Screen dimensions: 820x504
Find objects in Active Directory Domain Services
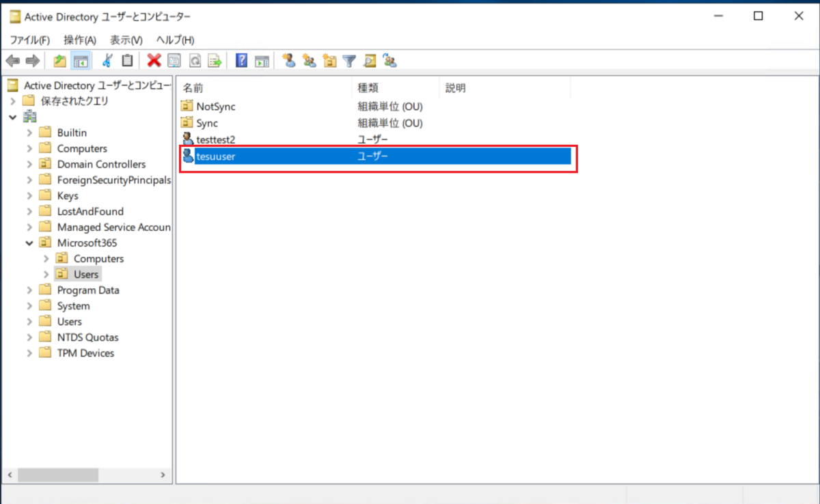(x=370, y=61)
